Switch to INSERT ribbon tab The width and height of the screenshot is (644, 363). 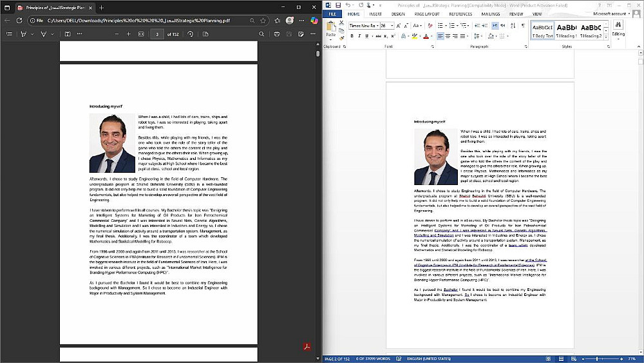click(375, 14)
